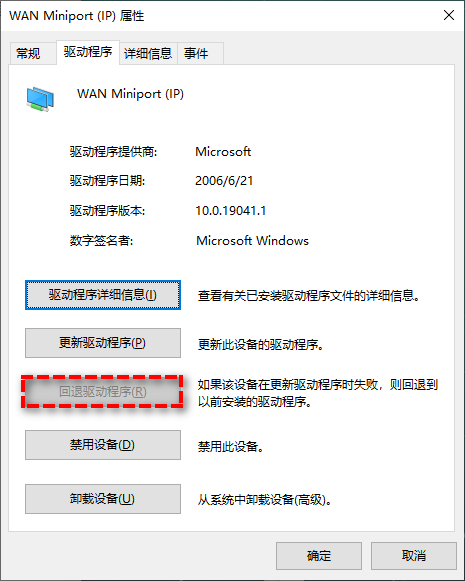Click driver version 10.0.19041.1 text
The width and height of the screenshot is (465, 581).
(230, 211)
